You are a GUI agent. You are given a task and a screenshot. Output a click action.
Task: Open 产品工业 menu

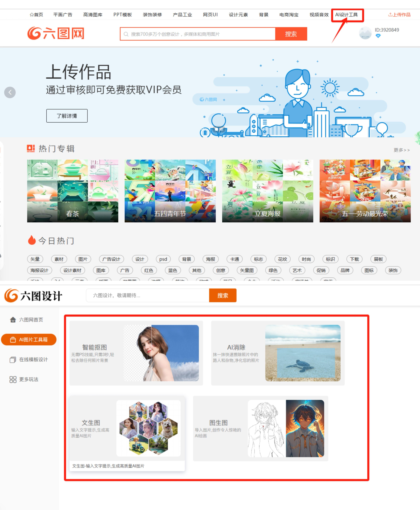tap(182, 15)
